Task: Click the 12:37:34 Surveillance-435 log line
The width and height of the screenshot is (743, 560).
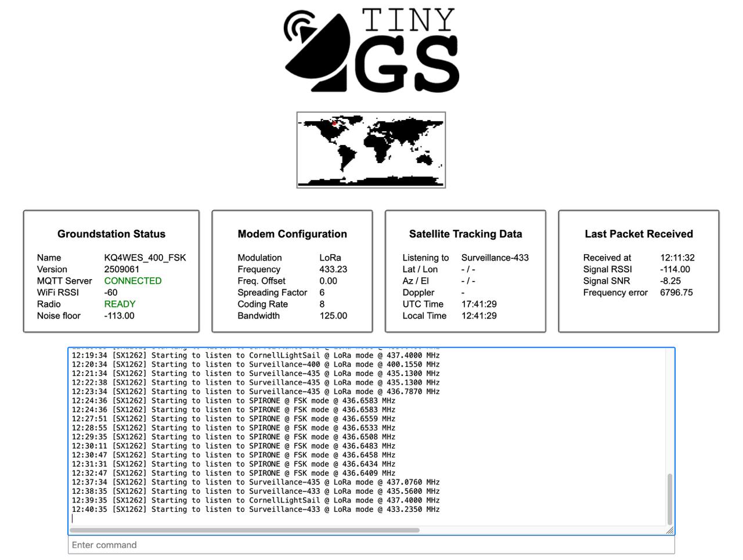Action: [255, 482]
